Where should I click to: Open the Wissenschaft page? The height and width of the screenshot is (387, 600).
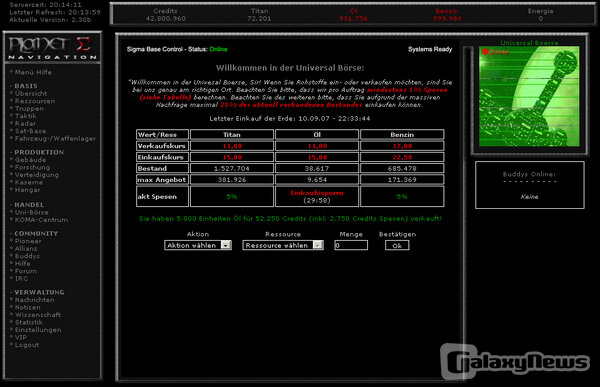coord(38,315)
